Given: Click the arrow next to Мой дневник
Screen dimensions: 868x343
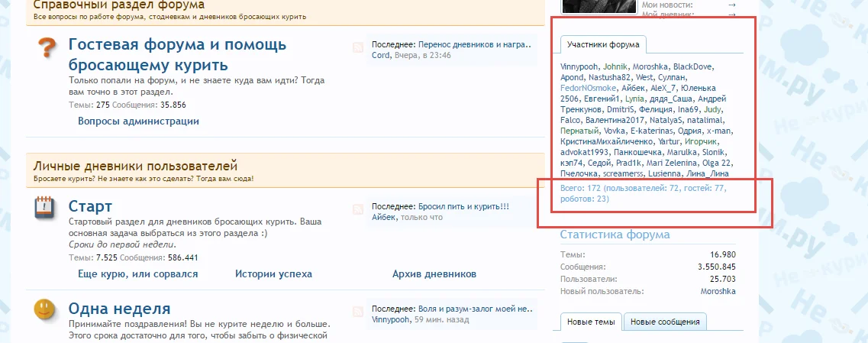Looking at the screenshot, I should (x=731, y=14).
